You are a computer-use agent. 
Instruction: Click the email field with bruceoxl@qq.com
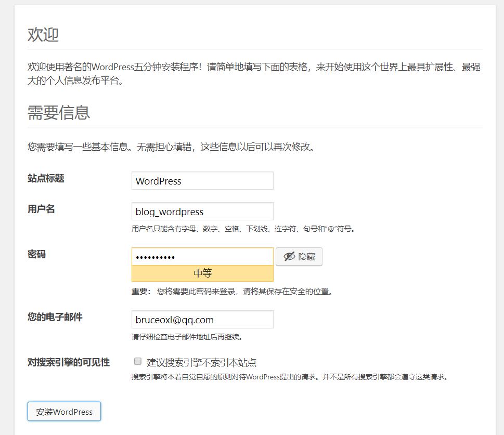point(202,319)
